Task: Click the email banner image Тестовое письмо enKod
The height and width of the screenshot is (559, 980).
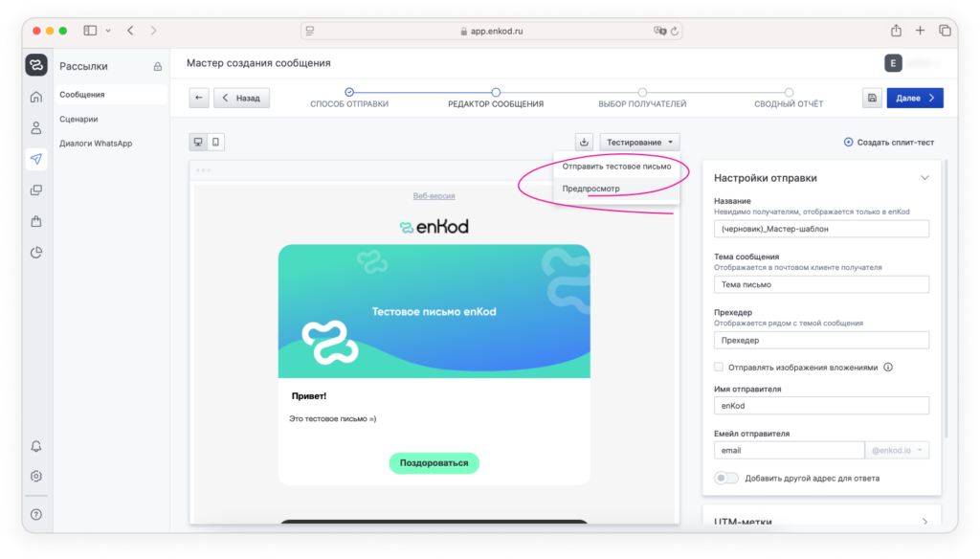Action: pos(434,311)
